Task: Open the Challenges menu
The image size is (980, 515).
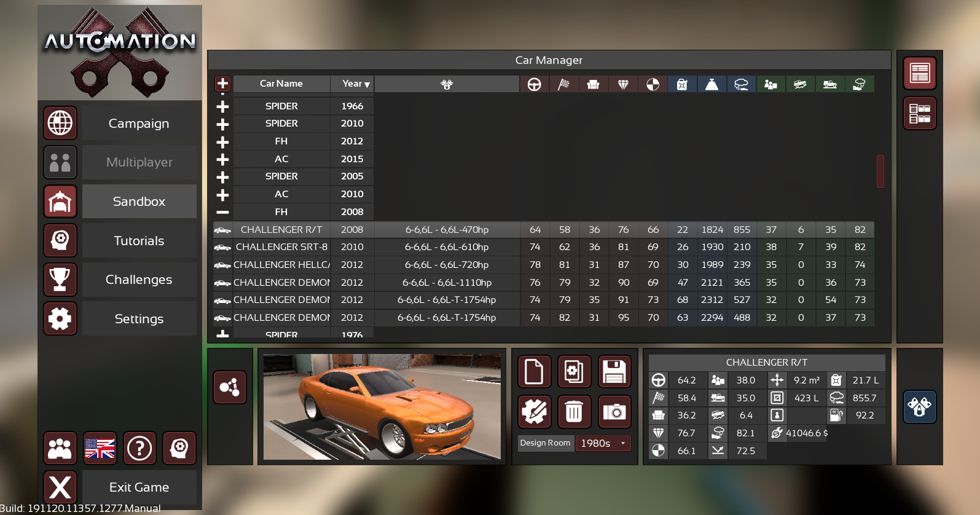Action: pos(139,280)
